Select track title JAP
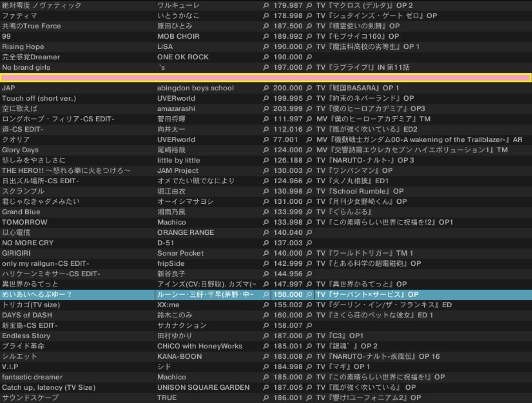This screenshot has width=532, height=403. tap(8, 88)
